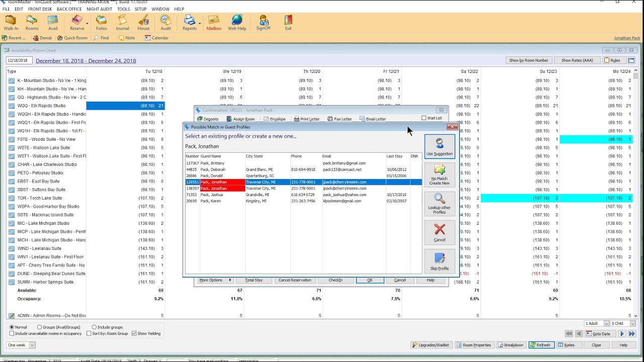Select Include groups radio button
This screenshot has width=644, height=362.
[94, 327]
